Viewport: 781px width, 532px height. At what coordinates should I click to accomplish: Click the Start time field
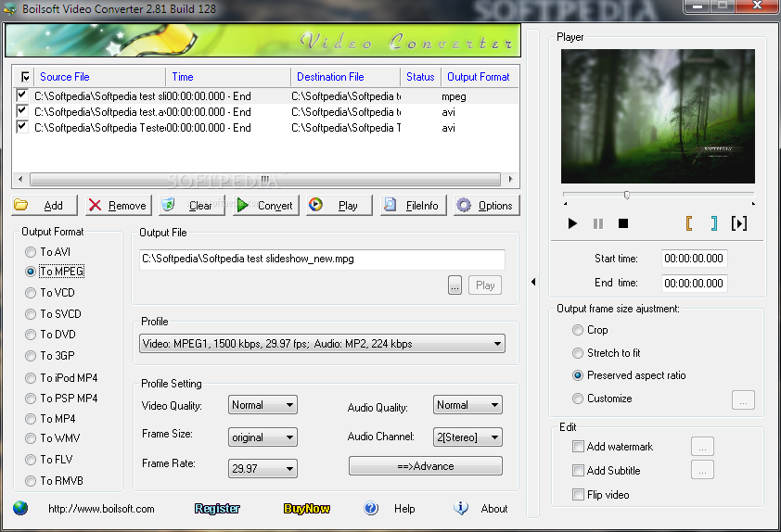tap(694, 259)
